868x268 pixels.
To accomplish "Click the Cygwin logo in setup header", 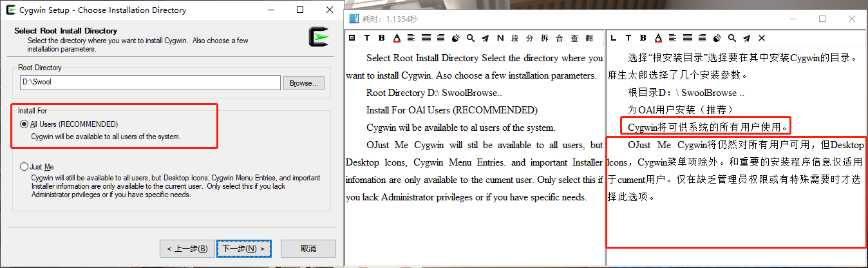I will coord(319,38).
